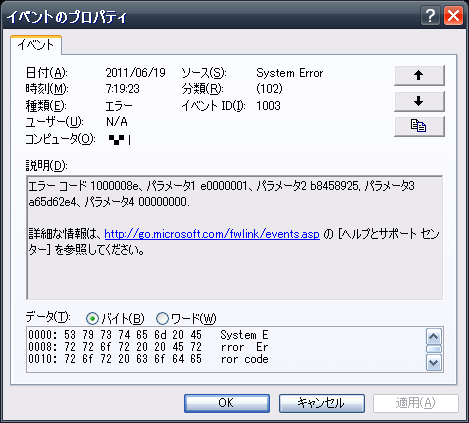This screenshot has width=469, height=423.
Task: Click the data scrollbar thumb
Action: point(434,349)
